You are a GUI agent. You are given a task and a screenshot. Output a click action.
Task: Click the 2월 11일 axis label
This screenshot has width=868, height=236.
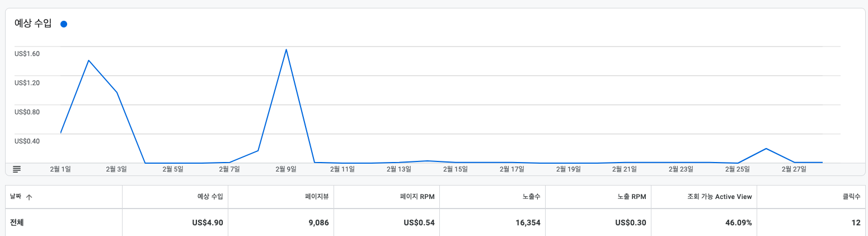[x=342, y=169]
